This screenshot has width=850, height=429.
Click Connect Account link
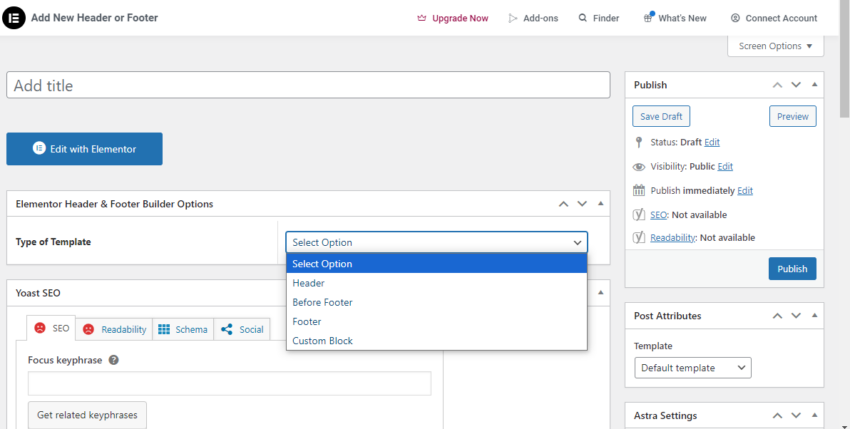774,18
